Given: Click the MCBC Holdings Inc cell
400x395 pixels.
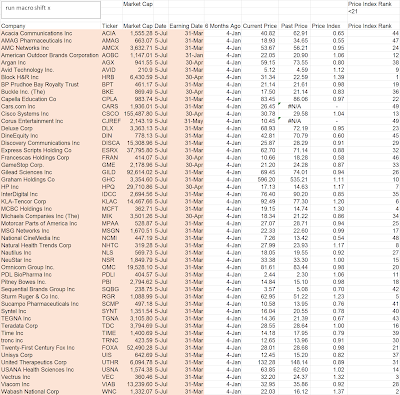Looking at the screenshot, I should click(x=51, y=209).
